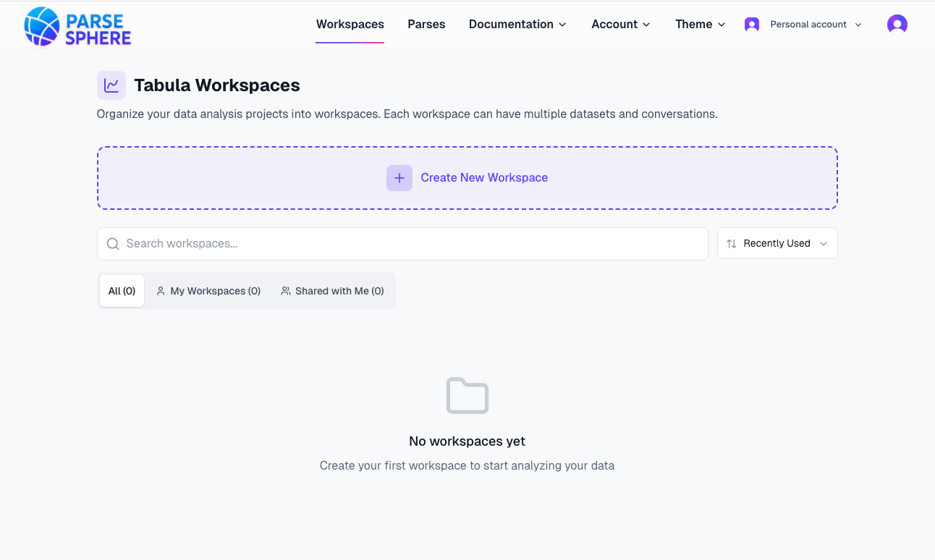Click the empty folder icon

tap(467, 396)
